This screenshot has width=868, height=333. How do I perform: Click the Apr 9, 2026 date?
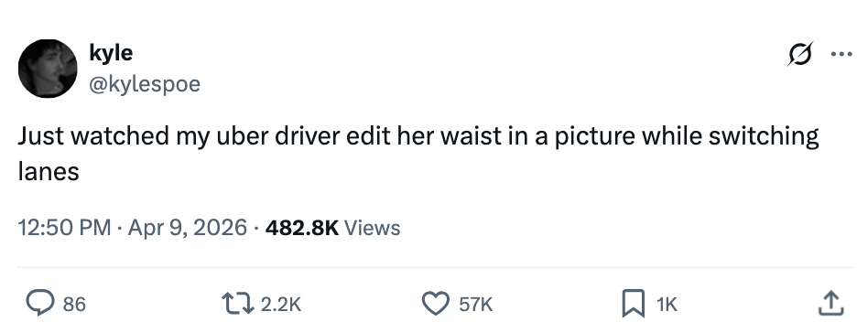(187, 228)
